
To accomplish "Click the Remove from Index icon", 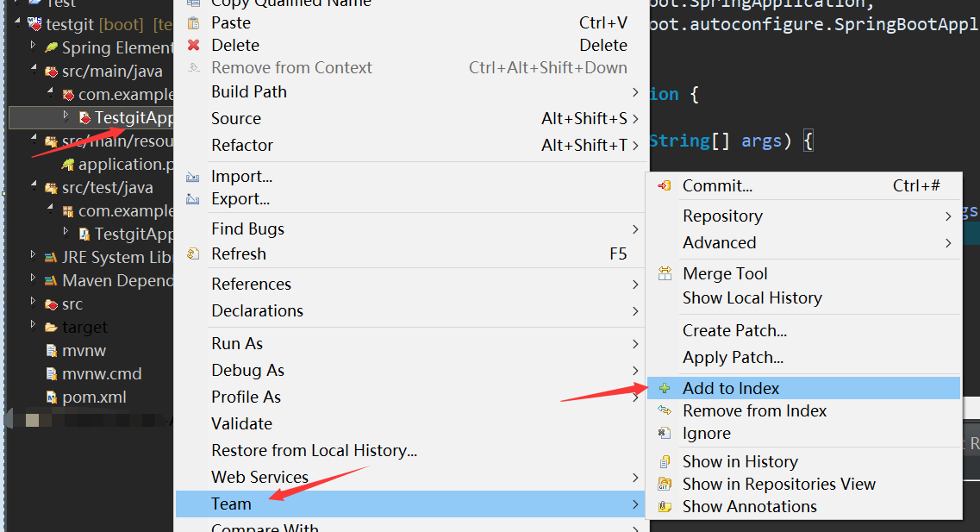I will [665, 410].
